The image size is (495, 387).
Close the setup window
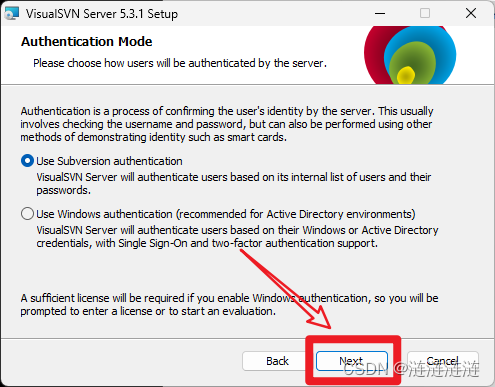[471, 13]
